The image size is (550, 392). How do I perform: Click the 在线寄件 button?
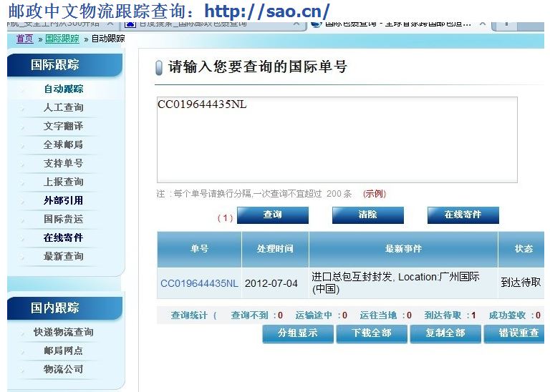tap(463, 215)
